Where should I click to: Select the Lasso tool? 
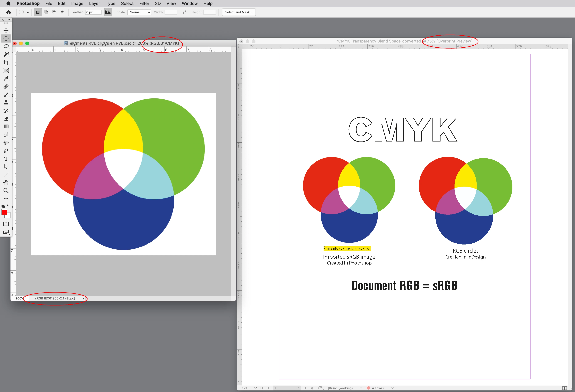pos(6,46)
